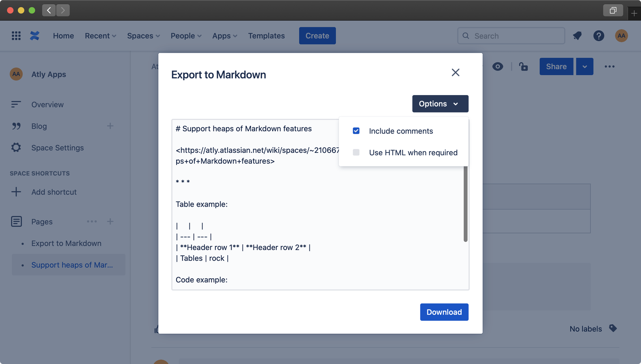Click the page restrictions unlock icon
This screenshot has height=364, width=641.
pos(523,66)
